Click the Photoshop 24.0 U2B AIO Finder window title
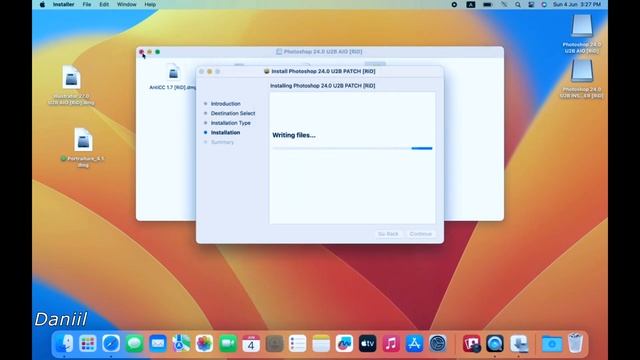Screen dimensions: 640x360 coord(323,52)
